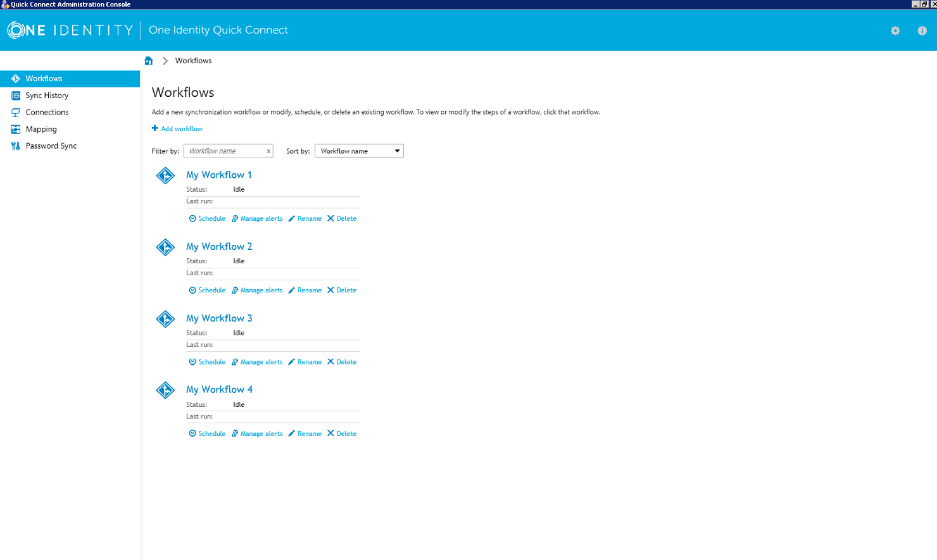Click the Password Sync sidebar icon
This screenshot has height=560, width=937.
point(16,146)
